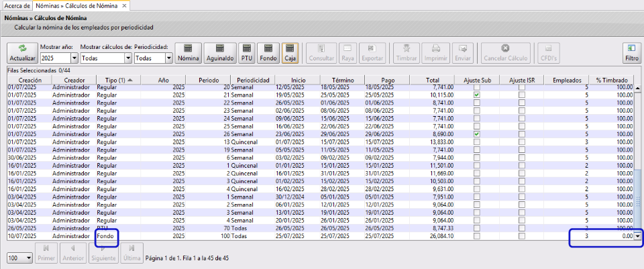Click the Imprimir printer button
The height and width of the screenshot is (269, 644).
click(436, 53)
